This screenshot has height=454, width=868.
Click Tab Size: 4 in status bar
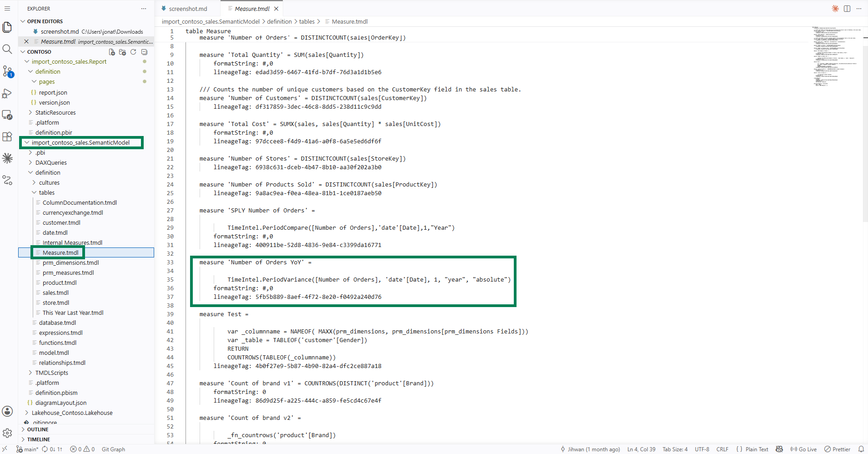tap(675, 449)
